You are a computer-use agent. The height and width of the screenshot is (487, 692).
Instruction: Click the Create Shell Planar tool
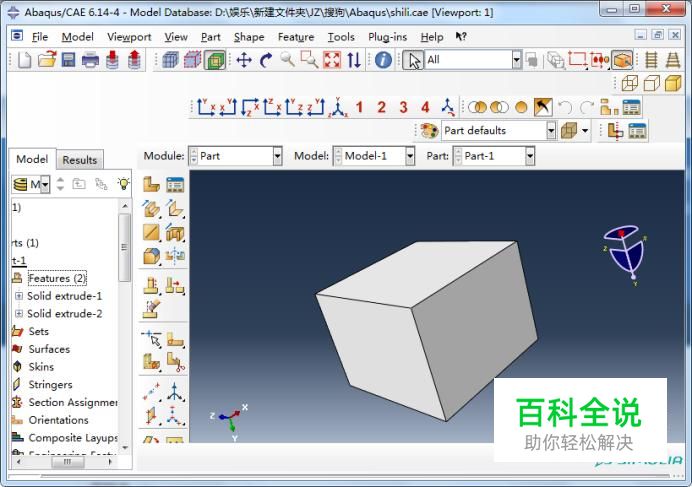[x=151, y=232]
